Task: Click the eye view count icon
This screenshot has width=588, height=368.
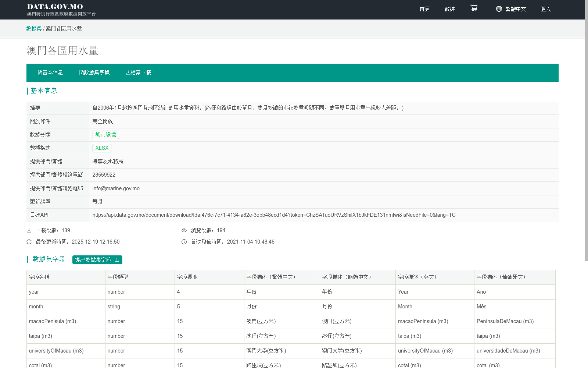Action: click(184, 230)
